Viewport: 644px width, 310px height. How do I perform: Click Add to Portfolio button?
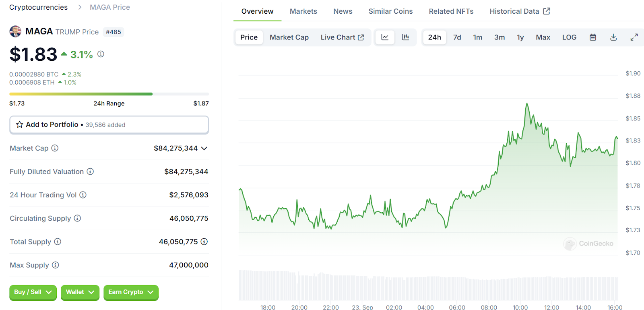pos(109,125)
